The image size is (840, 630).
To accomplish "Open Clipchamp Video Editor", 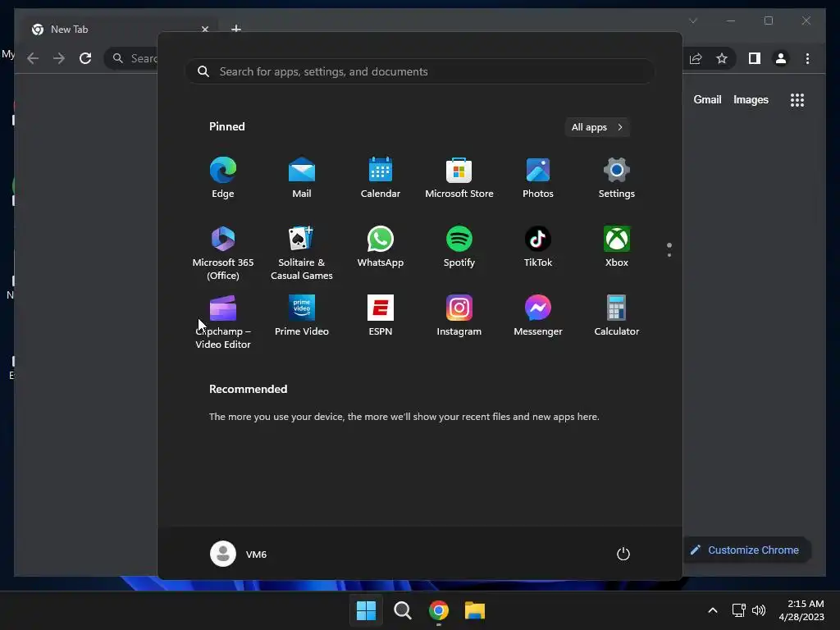I will coord(223,322).
